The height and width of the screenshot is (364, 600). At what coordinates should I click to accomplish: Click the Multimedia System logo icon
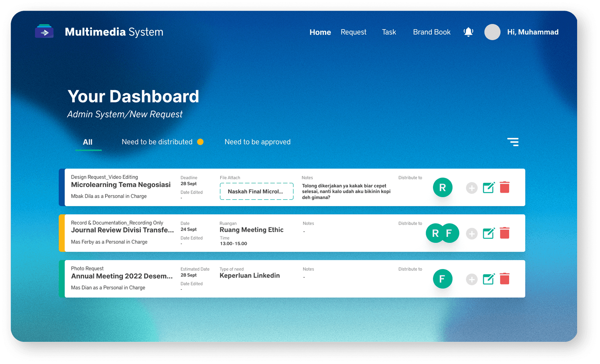point(44,32)
